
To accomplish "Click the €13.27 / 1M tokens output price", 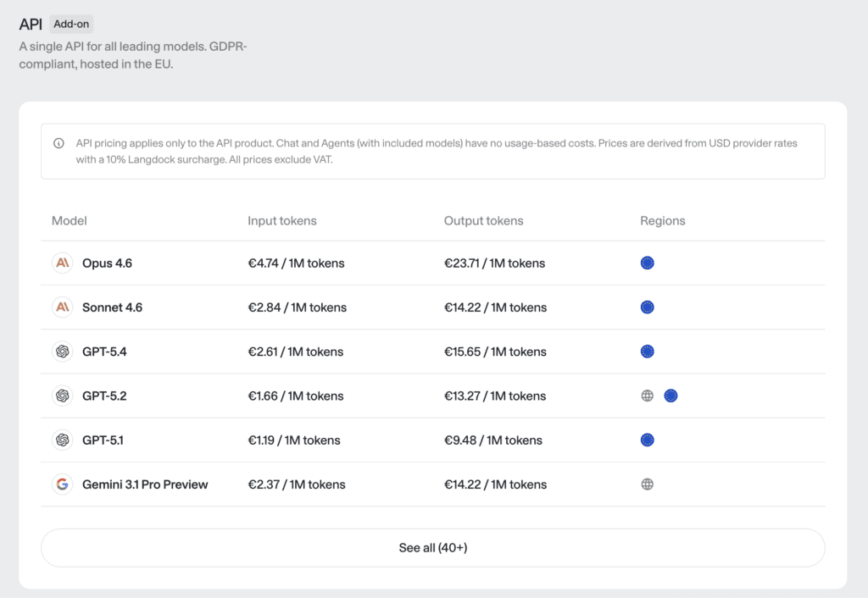I will click(495, 396).
